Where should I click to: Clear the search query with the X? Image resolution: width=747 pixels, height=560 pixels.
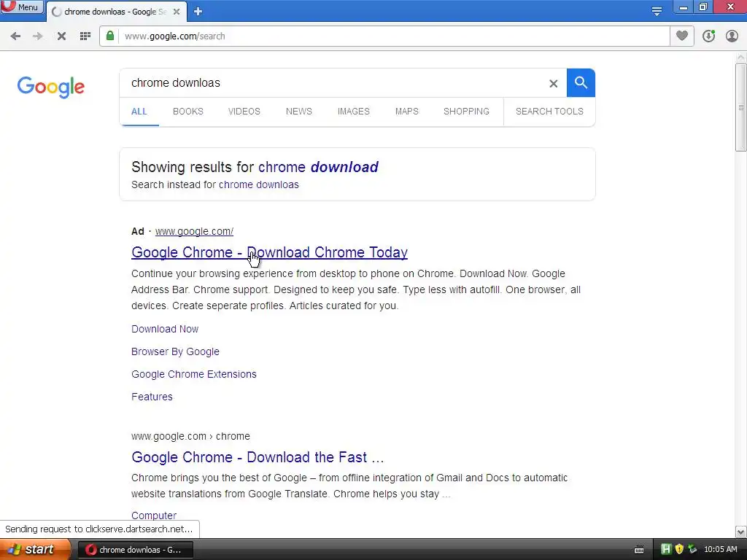553,84
